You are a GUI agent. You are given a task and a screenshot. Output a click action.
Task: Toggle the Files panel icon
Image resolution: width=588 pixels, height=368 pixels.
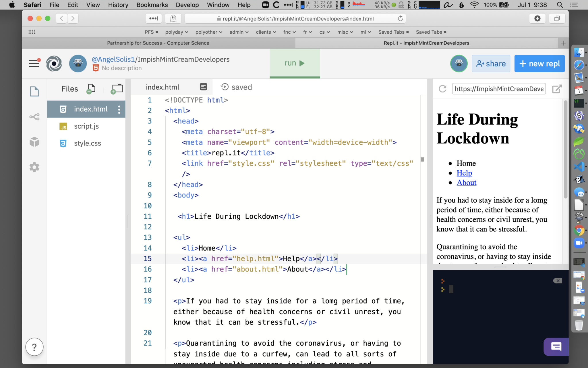pyautogui.click(x=34, y=91)
